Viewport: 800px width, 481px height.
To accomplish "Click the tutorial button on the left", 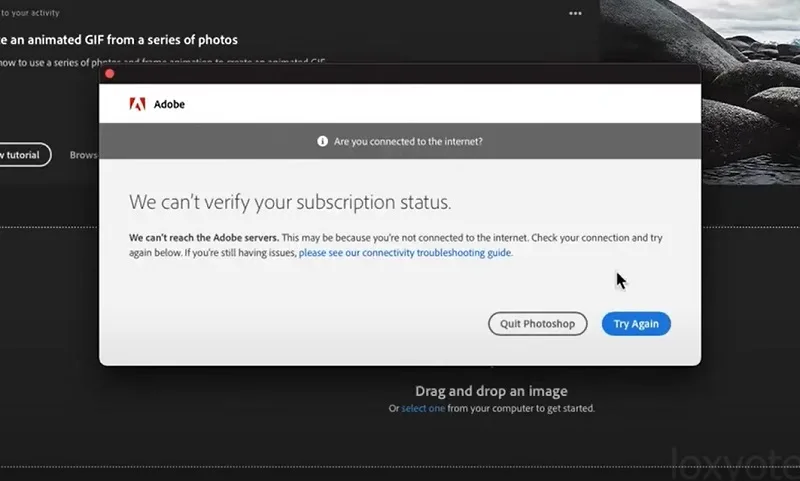I will [24, 155].
